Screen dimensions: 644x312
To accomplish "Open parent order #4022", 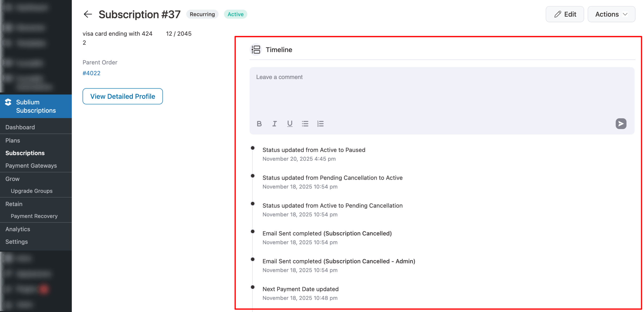I will 92,73.
